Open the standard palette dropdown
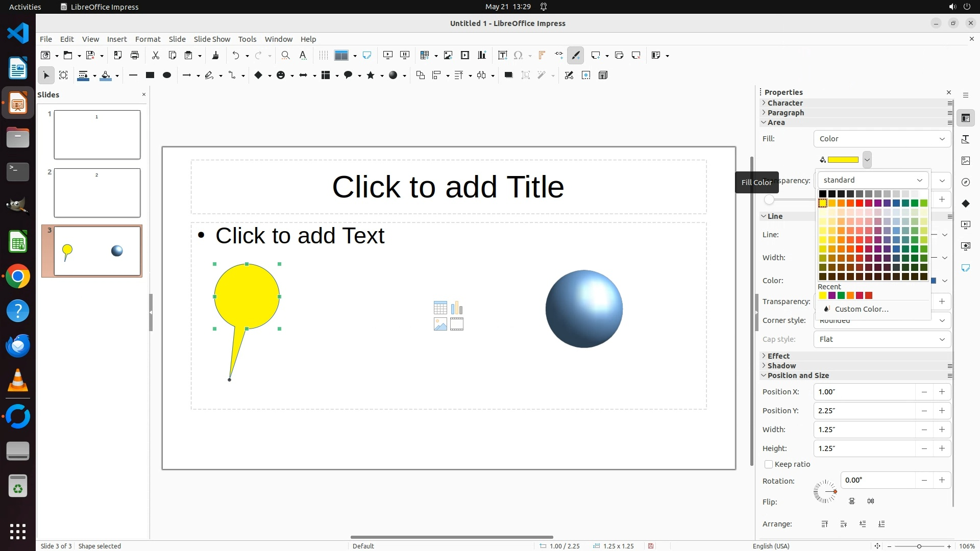980x551 pixels. pyautogui.click(x=873, y=180)
